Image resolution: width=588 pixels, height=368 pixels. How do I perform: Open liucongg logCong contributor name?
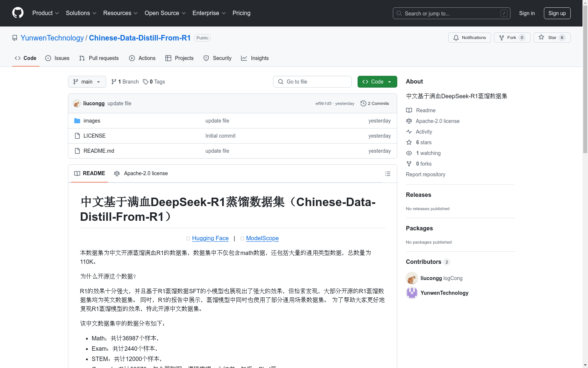[441, 278]
